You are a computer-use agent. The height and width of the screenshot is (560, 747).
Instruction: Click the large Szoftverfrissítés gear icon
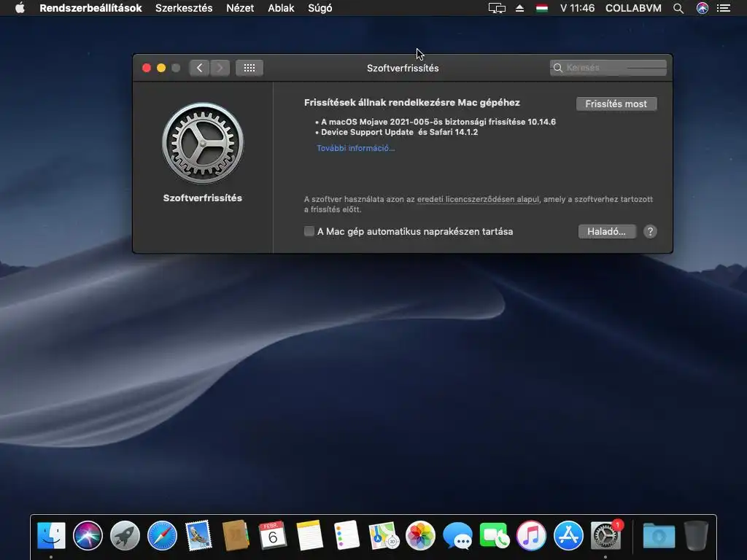203,144
